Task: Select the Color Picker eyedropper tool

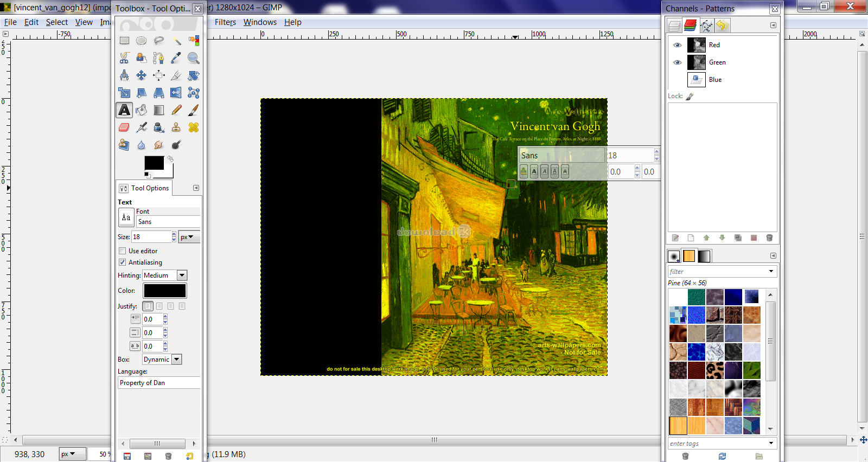Action: point(176,58)
